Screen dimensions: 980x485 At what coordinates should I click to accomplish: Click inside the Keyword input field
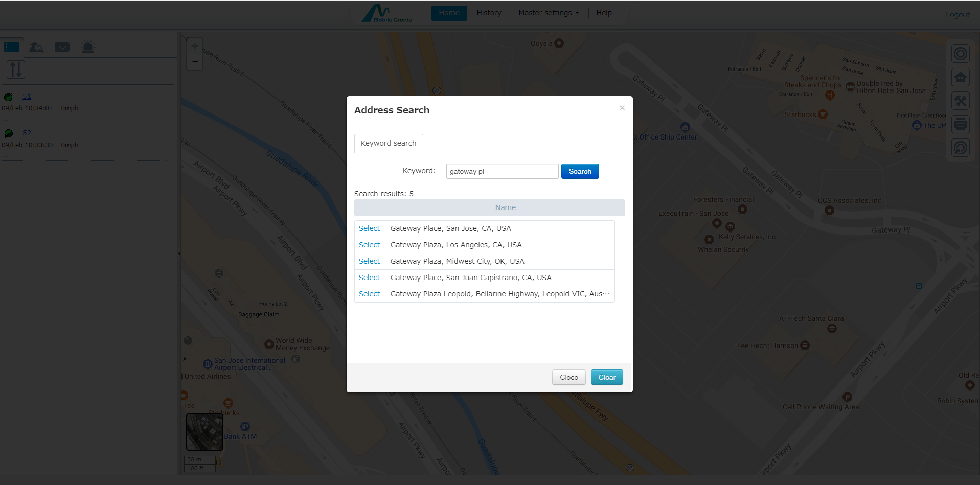pos(502,171)
